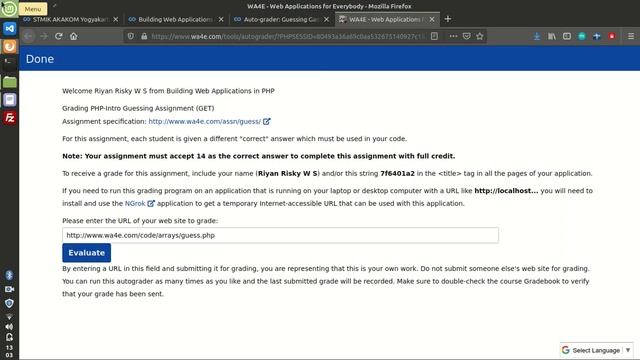Click the bold name Riyan Risky W S
640x360 pixels.
(288, 173)
